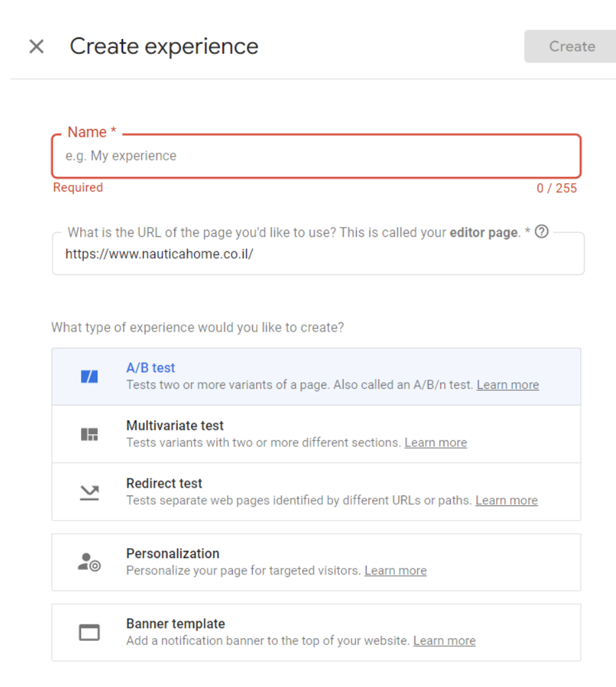Click the 'What is the URL' field label
Viewport: 616px width, 687px height.
point(299,232)
